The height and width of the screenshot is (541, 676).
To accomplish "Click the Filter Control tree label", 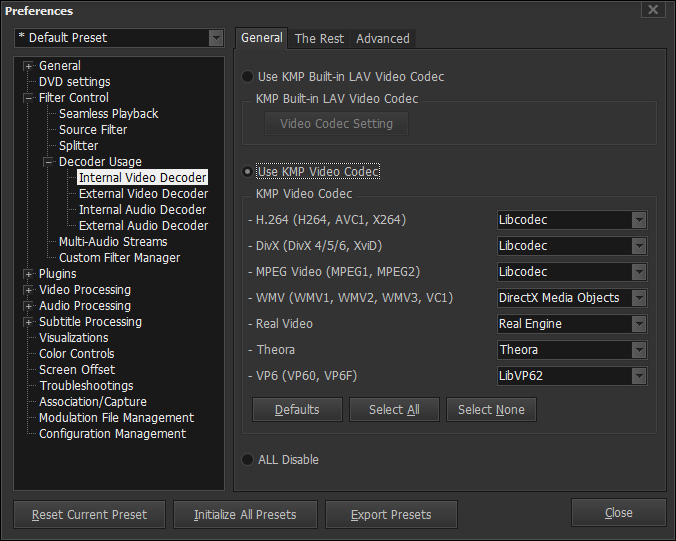I will point(74,98).
